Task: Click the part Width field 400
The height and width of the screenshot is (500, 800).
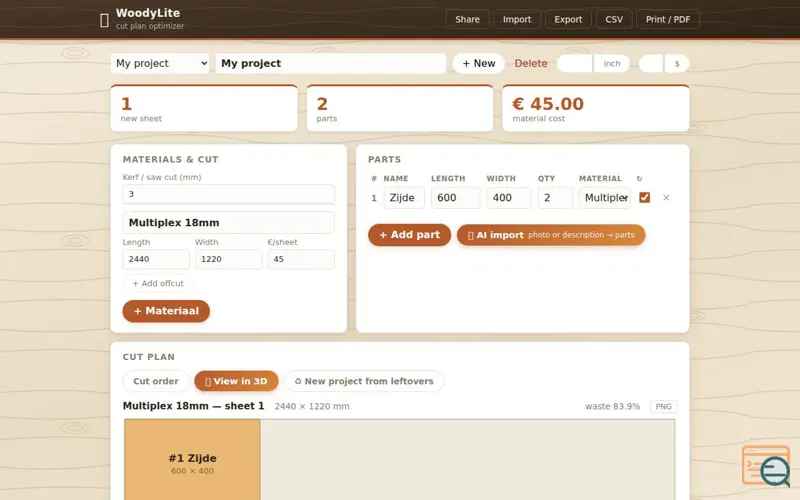Action: [x=509, y=198]
